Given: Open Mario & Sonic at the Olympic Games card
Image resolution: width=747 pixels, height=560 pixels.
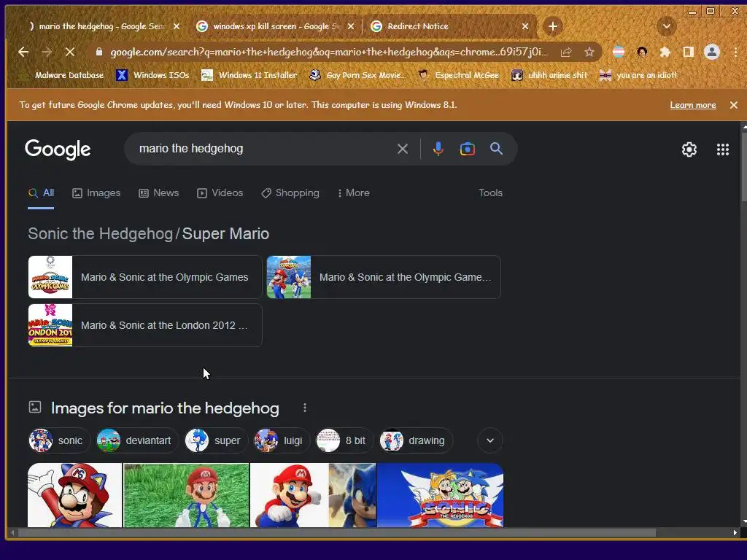Looking at the screenshot, I should coord(145,277).
